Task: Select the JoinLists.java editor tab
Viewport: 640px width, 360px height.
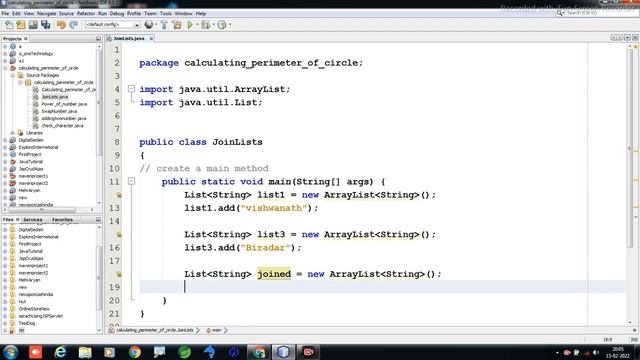Action: (x=129, y=38)
